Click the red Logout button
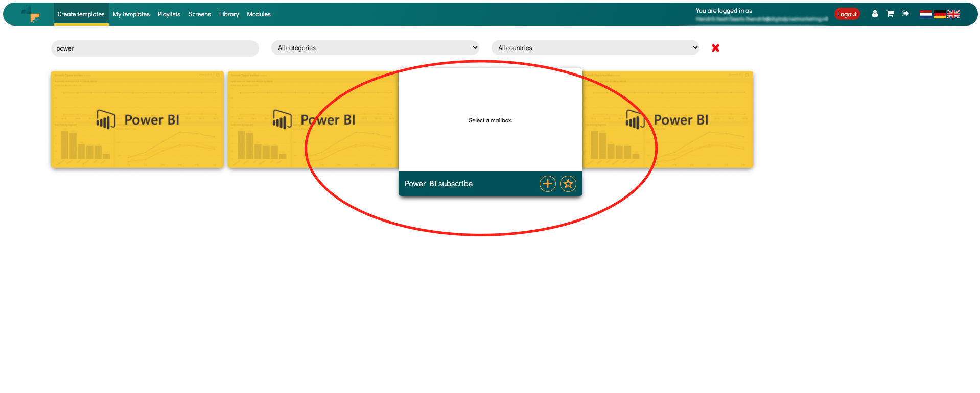The width and height of the screenshot is (980, 393). tap(847, 14)
